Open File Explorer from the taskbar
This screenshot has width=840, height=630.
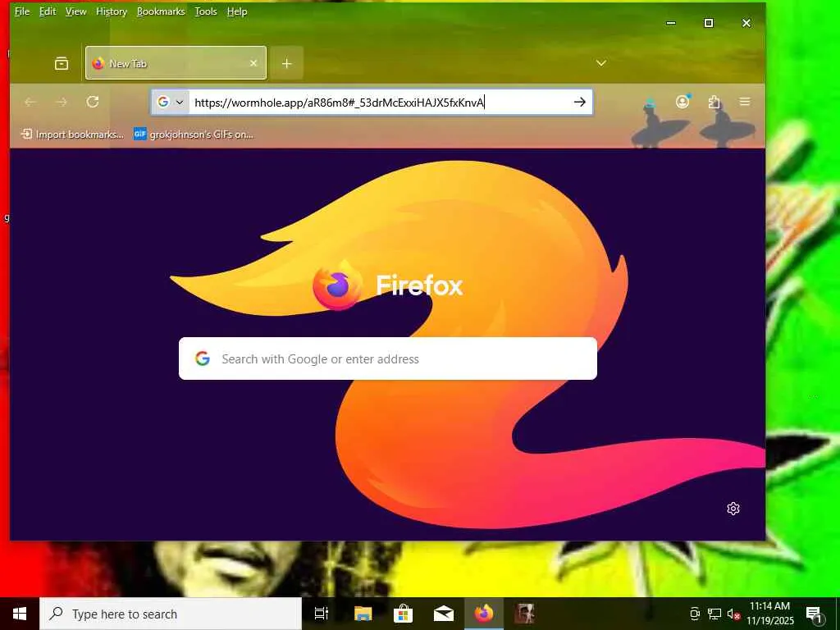[x=363, y=614]
